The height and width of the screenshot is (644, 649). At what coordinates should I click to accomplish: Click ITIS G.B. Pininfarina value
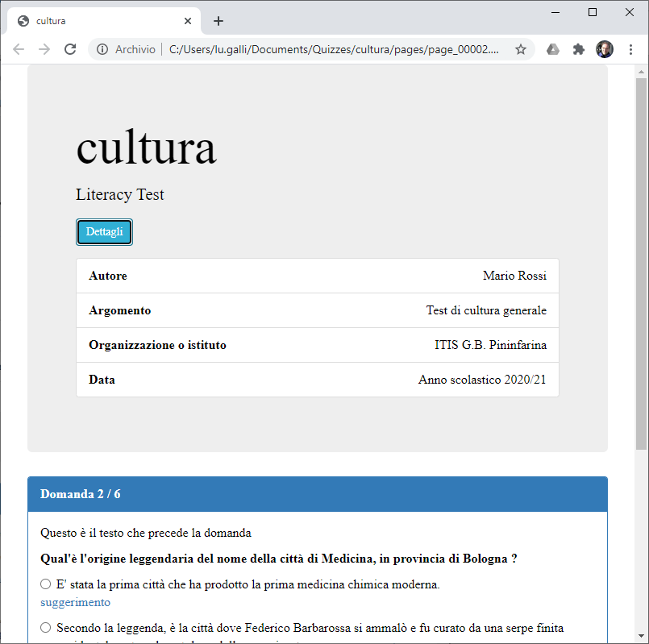click(x=490, y=345)
